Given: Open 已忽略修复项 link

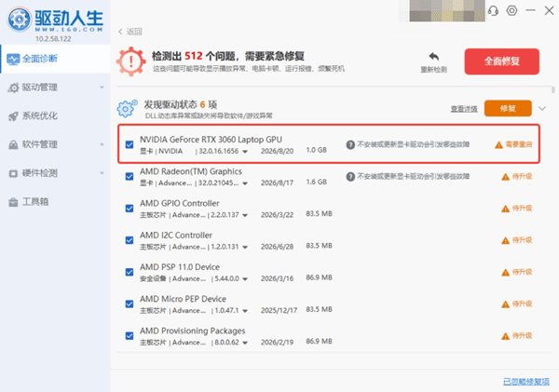Looking at the screenshot, I should point(526,382).
